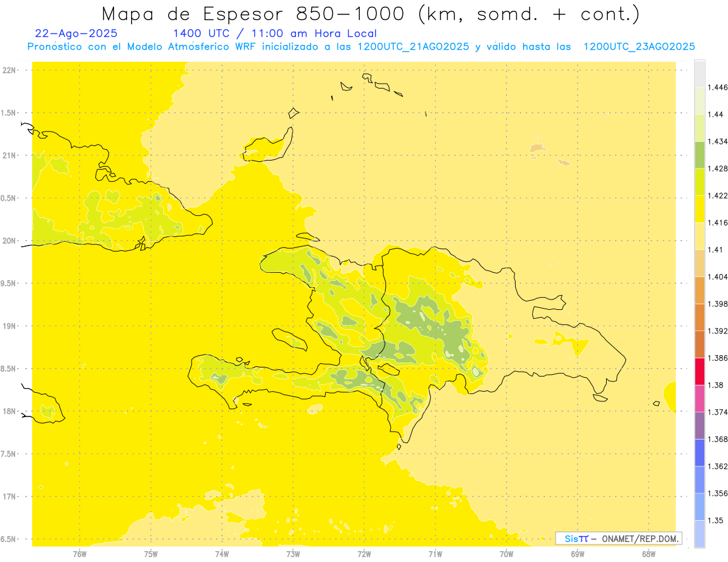728x562 pixels.
Task: Select the tan legend swatch between 1.404 and 1.41
Action: (x=699, y=263)
